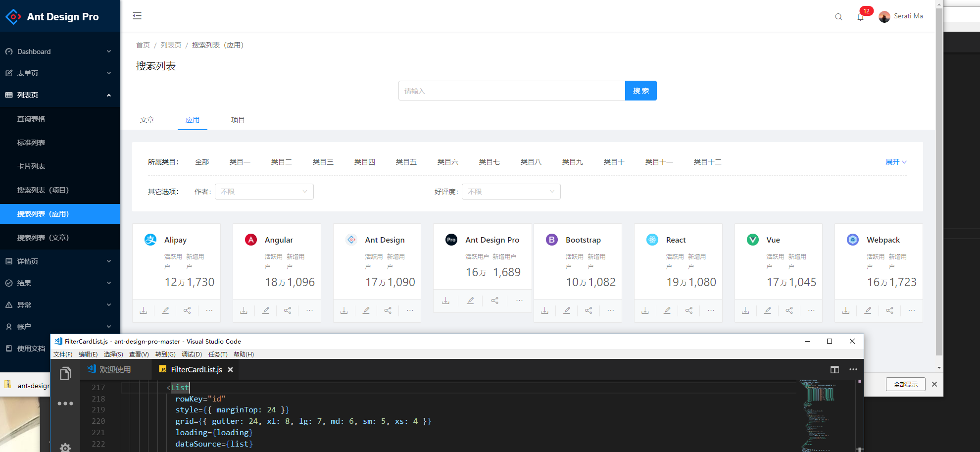The width and height of the screenshot is (980, 452).
Task: Share the Alipay app card
Action: [187, 310]
